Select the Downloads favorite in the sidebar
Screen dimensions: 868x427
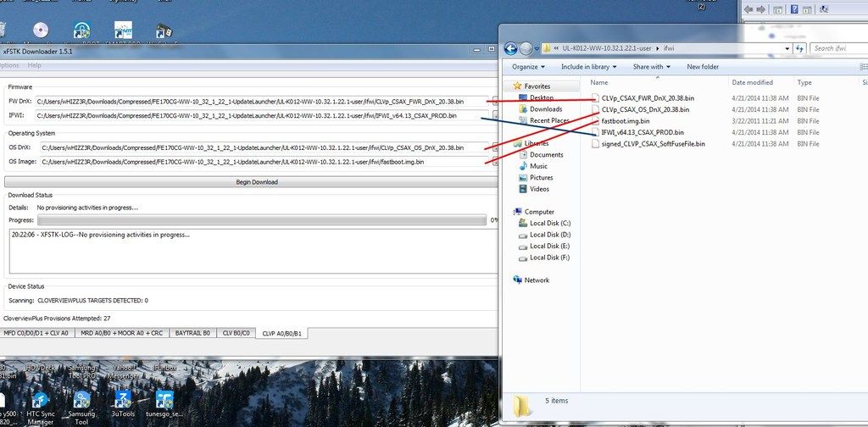(x=546, y=109)
